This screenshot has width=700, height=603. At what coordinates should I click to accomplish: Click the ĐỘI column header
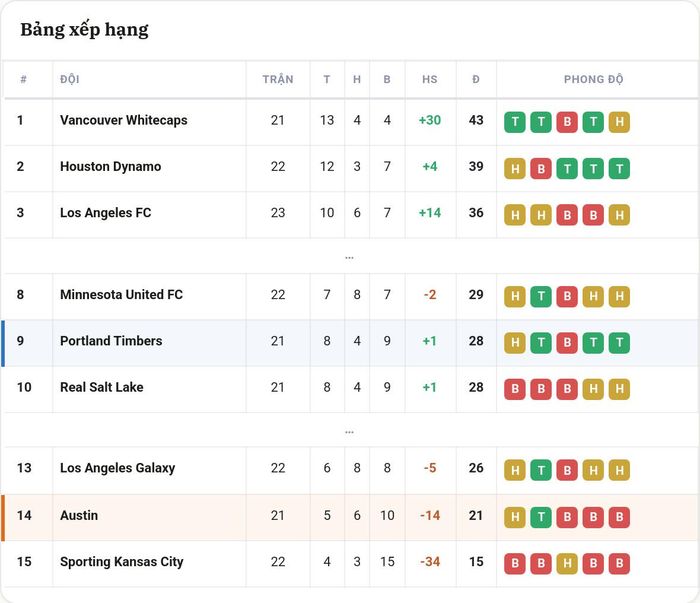pyautogui.click(x=70, y=79)
